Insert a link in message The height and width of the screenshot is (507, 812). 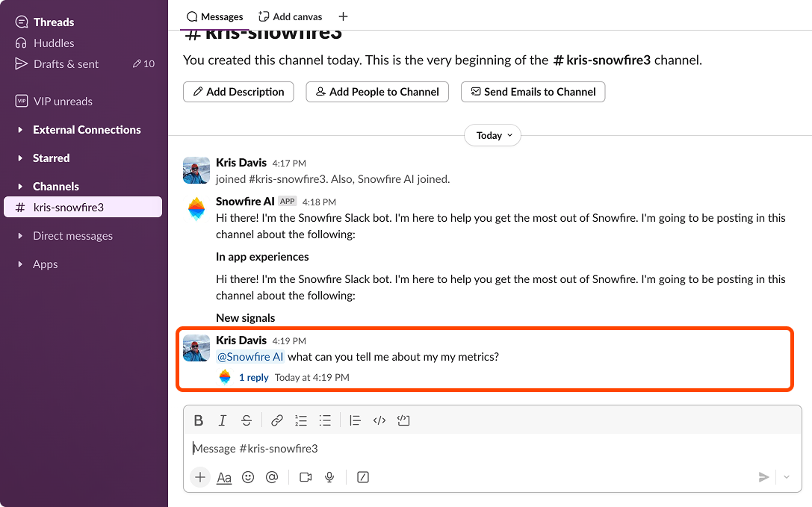(x=276, y=420)
